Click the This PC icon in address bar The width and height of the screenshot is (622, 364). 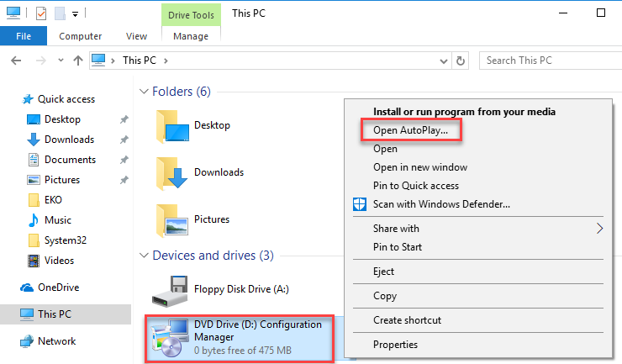tap(98, 61)
